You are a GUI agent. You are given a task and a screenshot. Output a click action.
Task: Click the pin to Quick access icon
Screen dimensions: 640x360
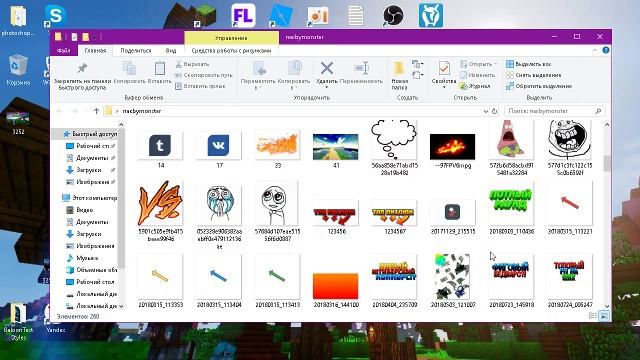point(82,68)
